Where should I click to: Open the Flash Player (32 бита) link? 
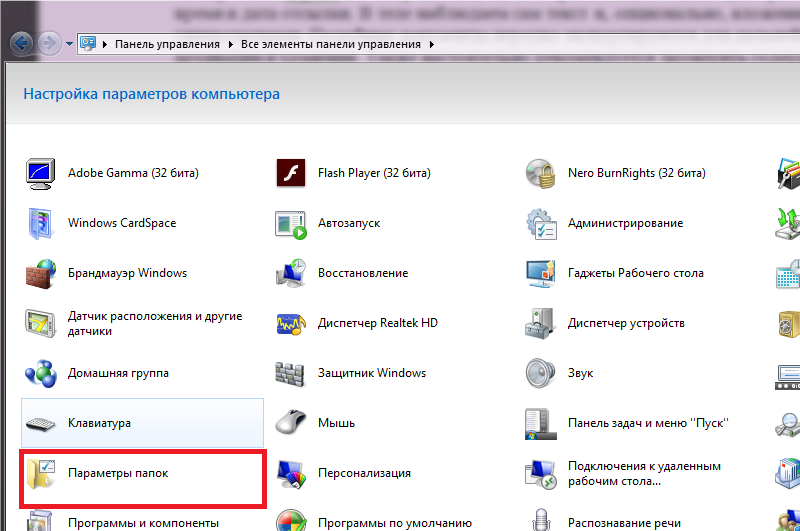tap(374, 173)
